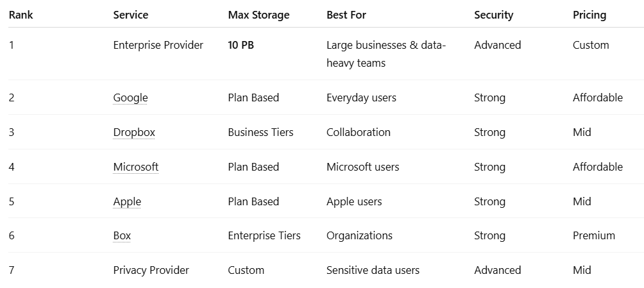This screenshot has height=288, width=644.
Task: Select the Sensitive data users cell
Action: (x=373, y=271)
